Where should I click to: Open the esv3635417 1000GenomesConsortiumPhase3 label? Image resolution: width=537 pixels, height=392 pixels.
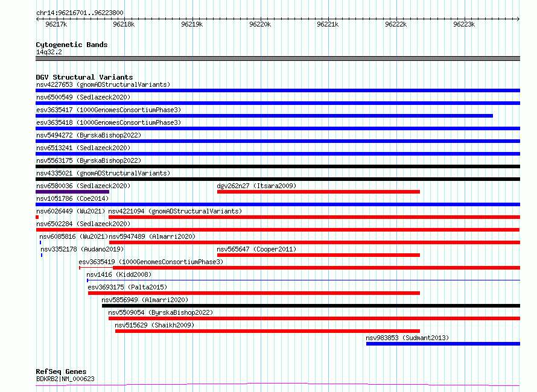tap(109, 110)
